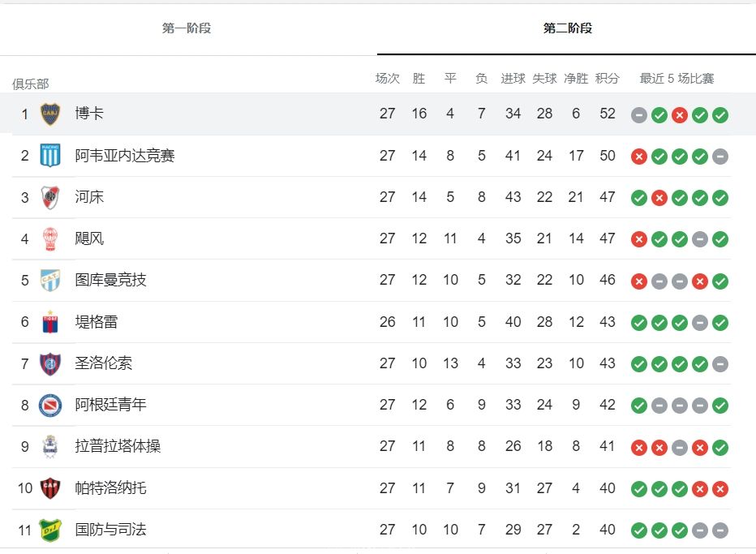This screenshot has width=756, height=554.
Task: Click the River Plate (河床) crest icon
Action: (50, 197)
